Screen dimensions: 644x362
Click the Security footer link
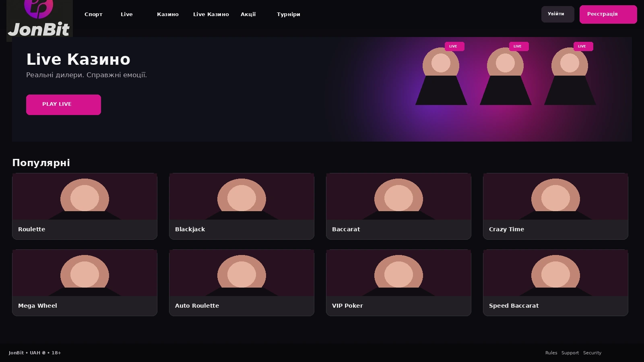(592, 353)
